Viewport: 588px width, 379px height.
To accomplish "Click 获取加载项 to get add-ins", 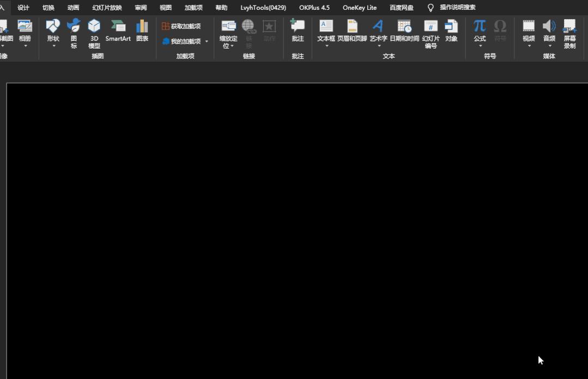I will [181, 26].
